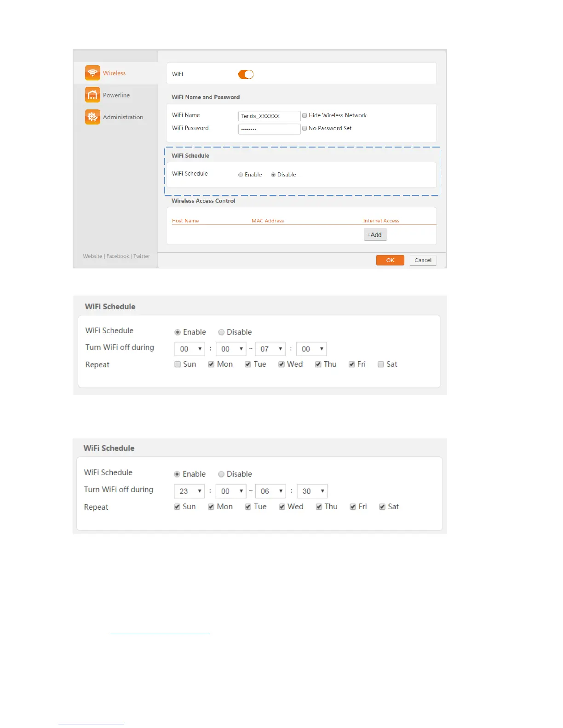Select Enable radio in dashed WiFi Schedule box
563x728 pixels.
click(x=241, y=175)
